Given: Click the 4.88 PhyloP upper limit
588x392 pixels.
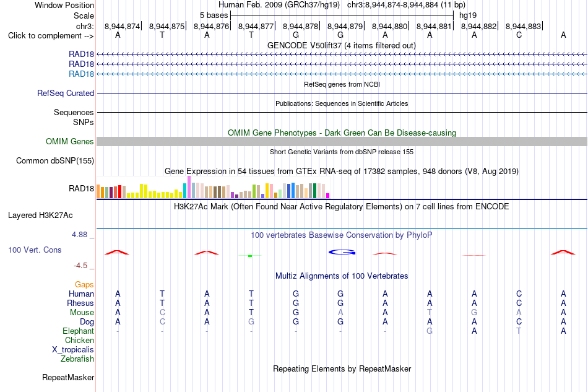Looking at the screenshot, I should click(79, 235).
